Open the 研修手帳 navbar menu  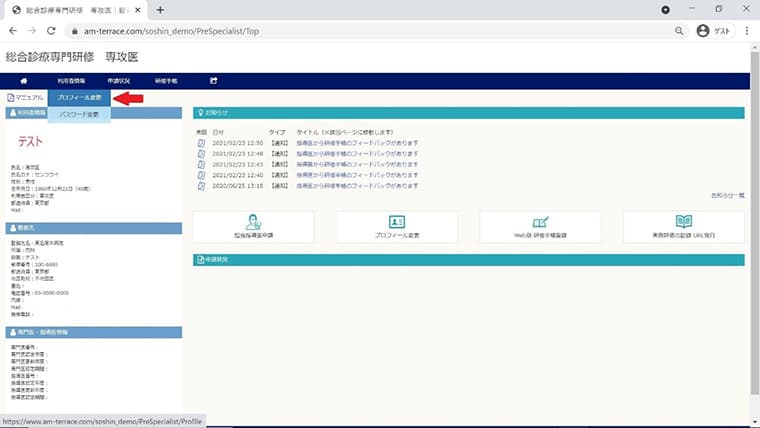(x=166, y=81)
